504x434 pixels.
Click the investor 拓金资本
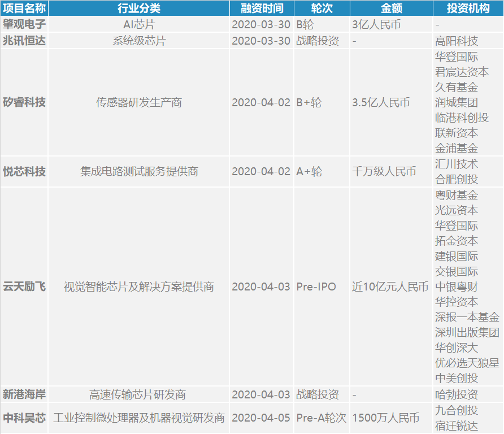click(x=457, y=241)
